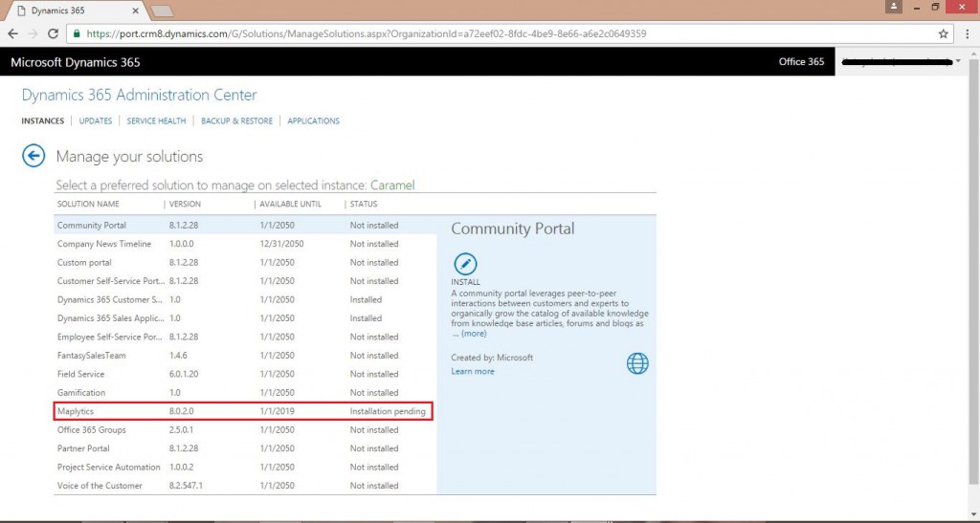The width and height of the screenshot is (980, 523).
Task: Click the browser forward arrow
Action: click(x=33, y=33)
